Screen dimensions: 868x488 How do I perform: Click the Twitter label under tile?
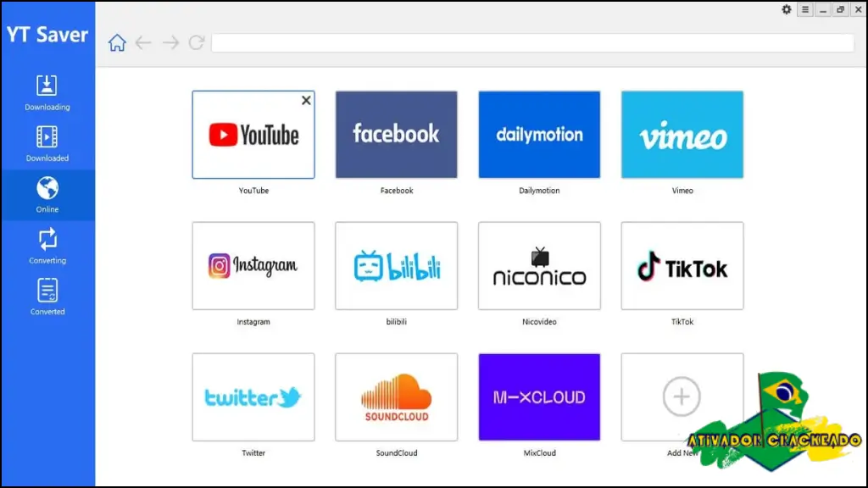coord(253,452)
